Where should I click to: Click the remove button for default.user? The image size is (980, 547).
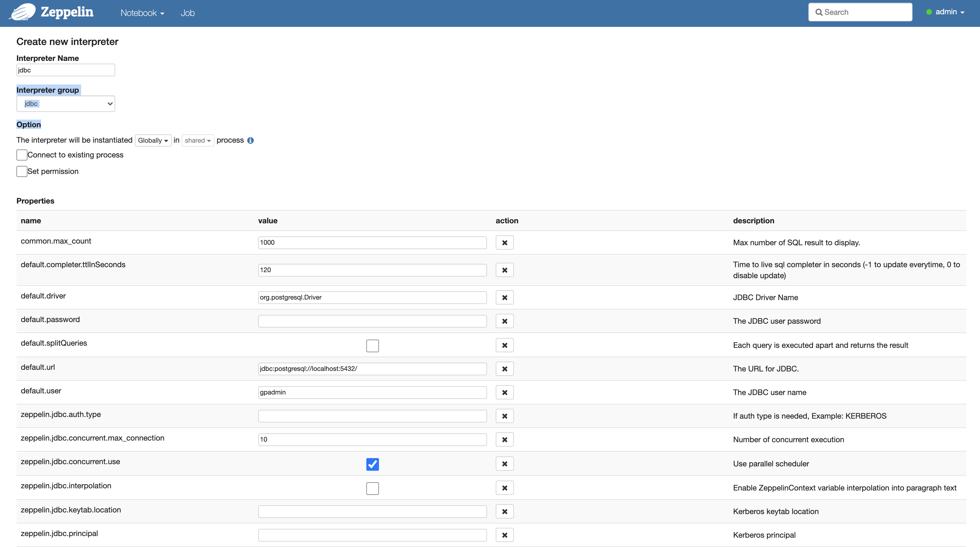point(505,392)
